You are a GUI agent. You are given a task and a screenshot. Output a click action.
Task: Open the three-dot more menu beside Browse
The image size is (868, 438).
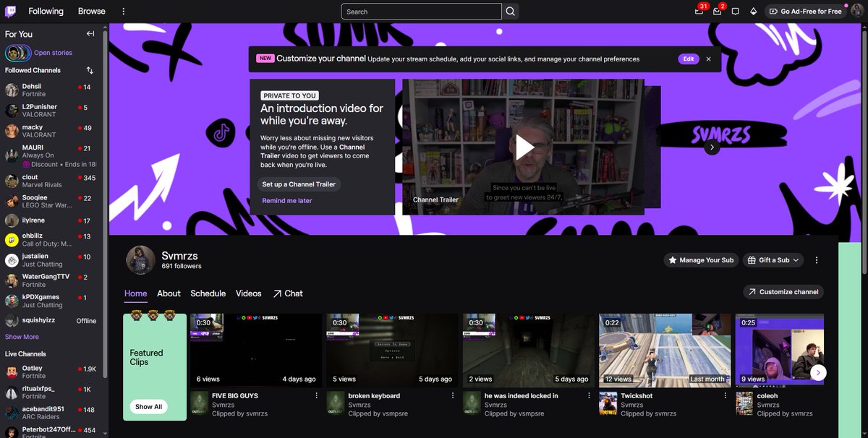click(123, 12)
